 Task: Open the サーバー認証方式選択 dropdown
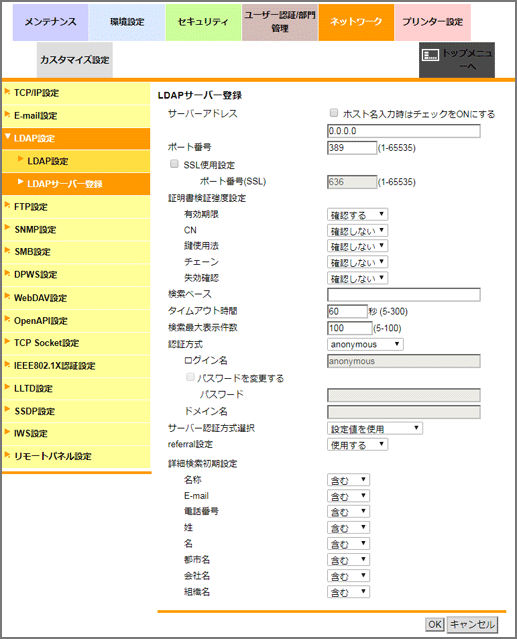pos(375,429)
